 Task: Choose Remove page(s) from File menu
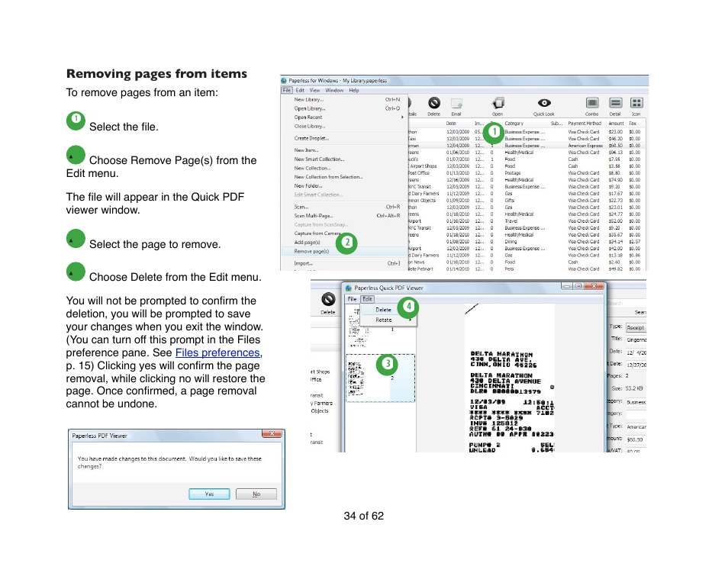[344, 251]
